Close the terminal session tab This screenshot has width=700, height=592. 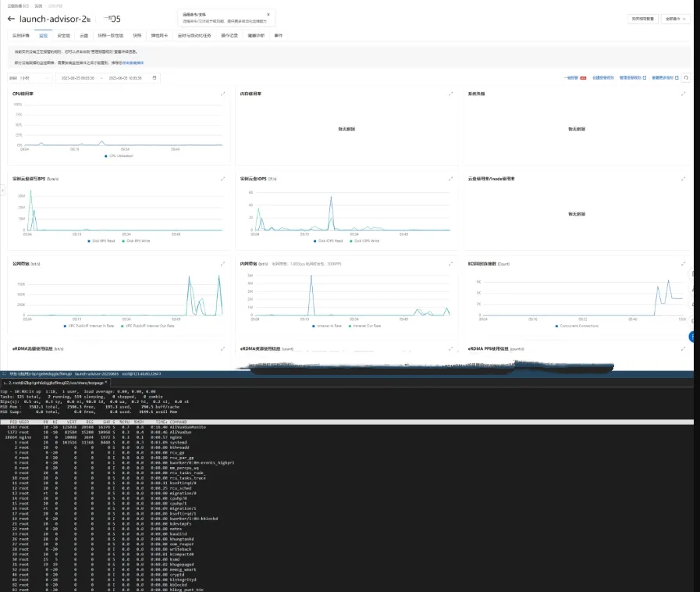pyautogui.click(x=106, y=383)
